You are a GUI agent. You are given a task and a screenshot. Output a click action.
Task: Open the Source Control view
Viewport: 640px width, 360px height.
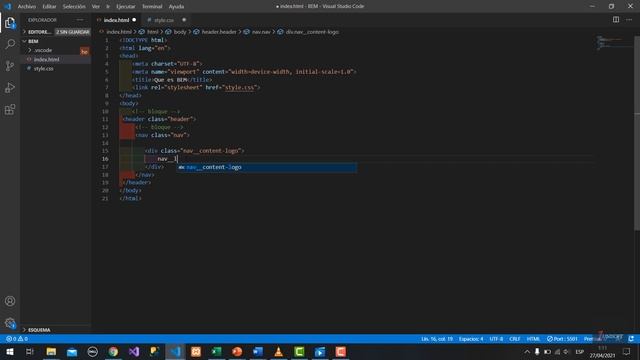click(x=10, y=66)
